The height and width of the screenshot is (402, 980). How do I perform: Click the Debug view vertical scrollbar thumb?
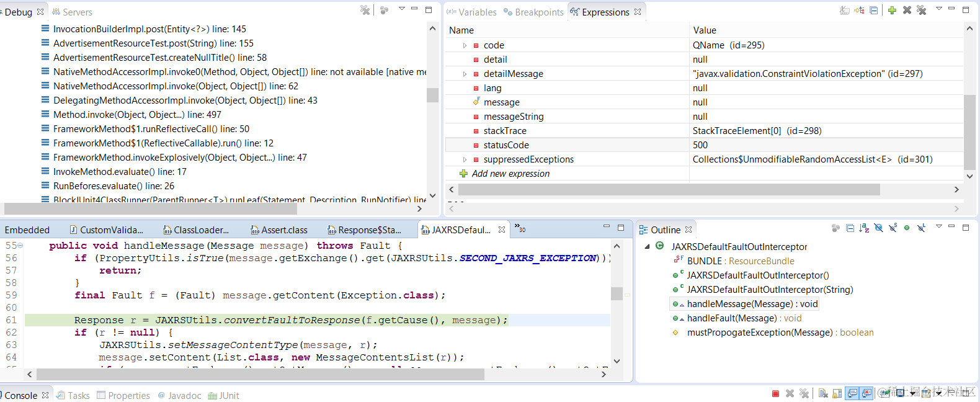pos(432,95)
